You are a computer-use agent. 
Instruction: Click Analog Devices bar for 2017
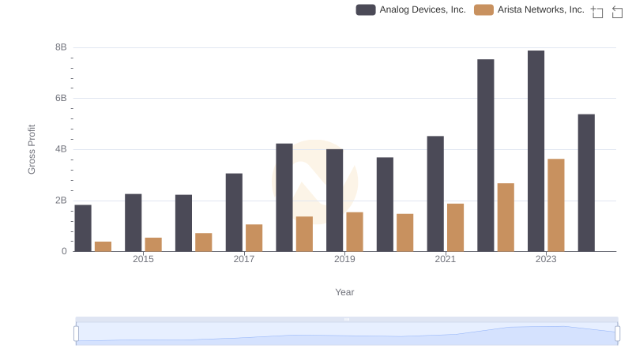pos(234,212)
